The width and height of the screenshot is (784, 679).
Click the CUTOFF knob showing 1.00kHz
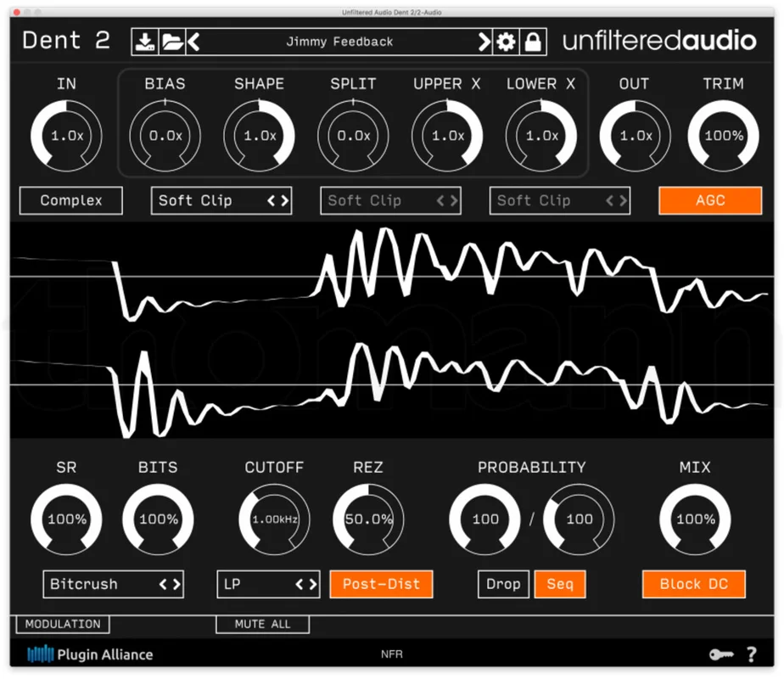275,519
